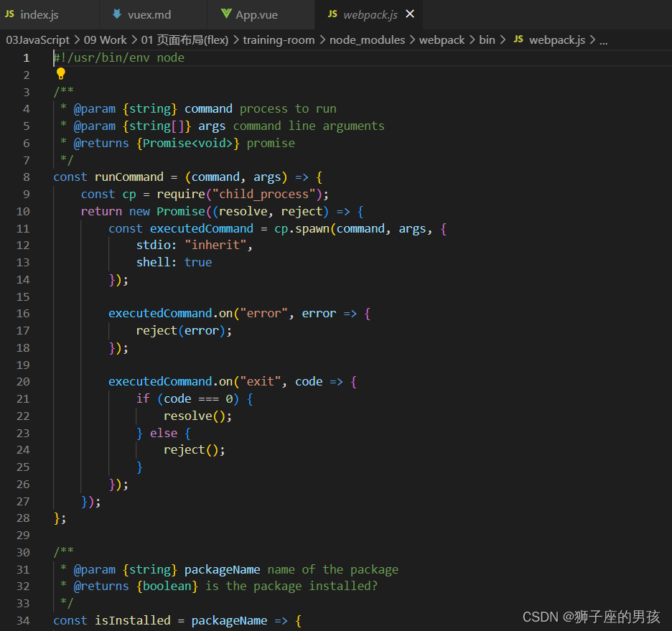Click the JS icon in the breadcrumb
This screenshot has height=631, width=672.
tap(518, 39)
